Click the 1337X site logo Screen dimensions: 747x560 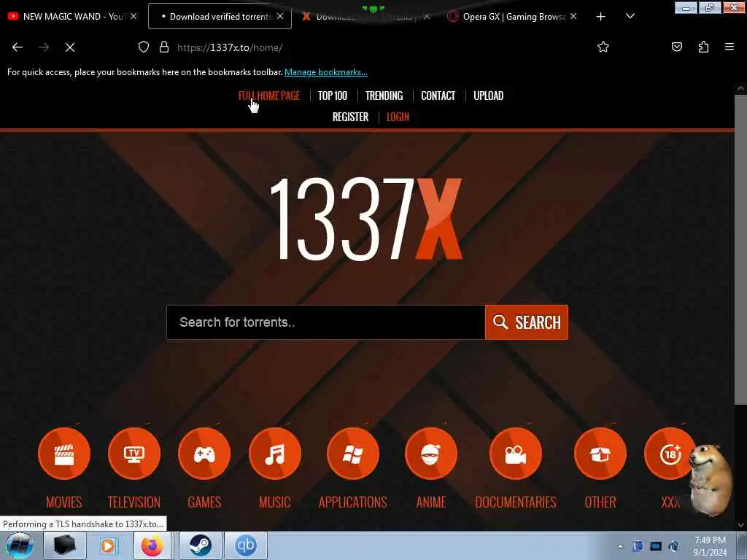(x=366, y=219)
